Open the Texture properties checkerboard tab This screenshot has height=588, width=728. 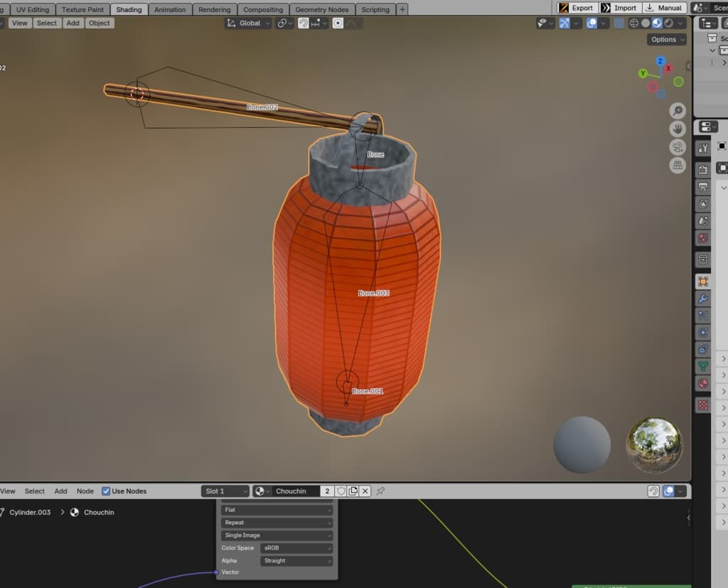click(703, 405)
